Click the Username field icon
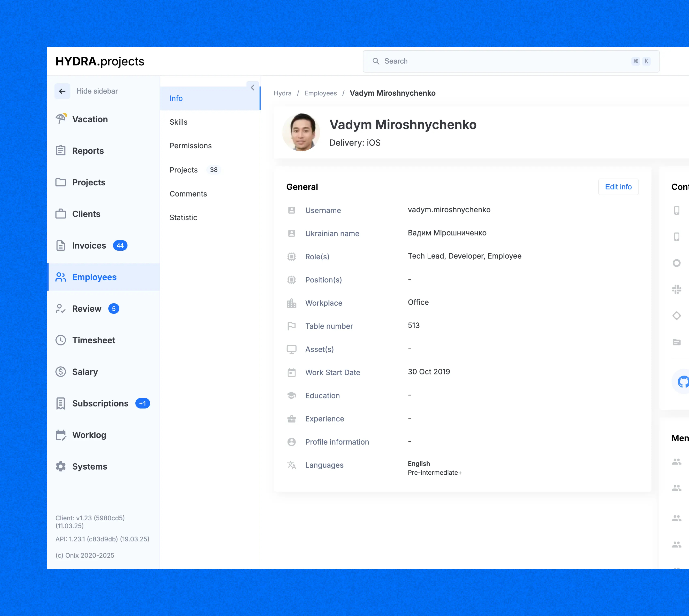The image size is (689, 616). coord(291,210)
